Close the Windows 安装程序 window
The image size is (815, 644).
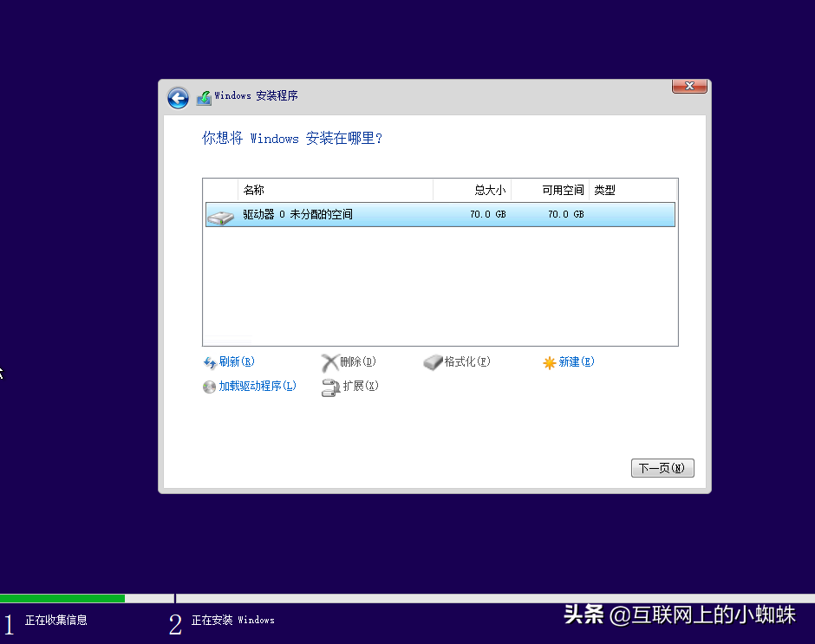pos(689,87)
